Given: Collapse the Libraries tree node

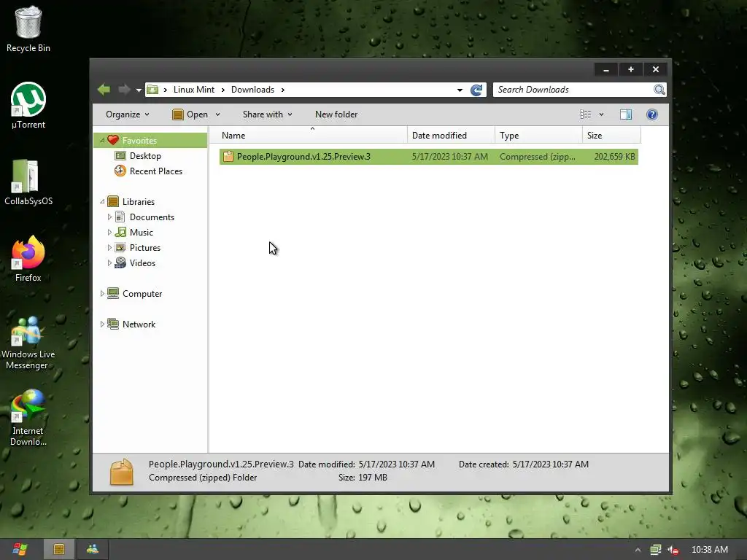Looking at the screenshot, I should tap(102, 201).
